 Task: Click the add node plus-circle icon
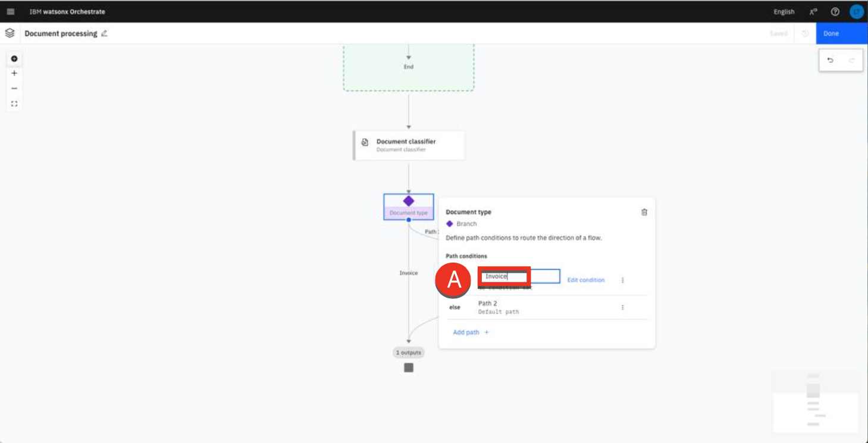point(14,59)
